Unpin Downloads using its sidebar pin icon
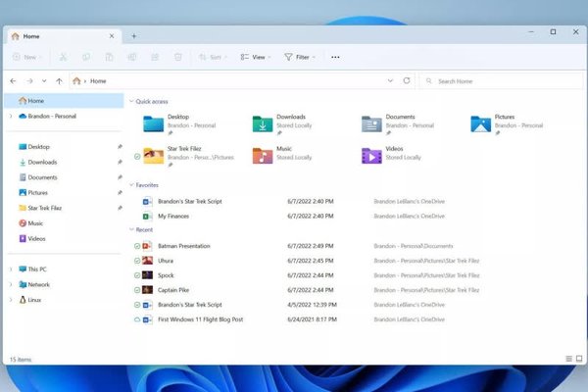The width and height of the screenshot is (588, 392). (120, 162)
